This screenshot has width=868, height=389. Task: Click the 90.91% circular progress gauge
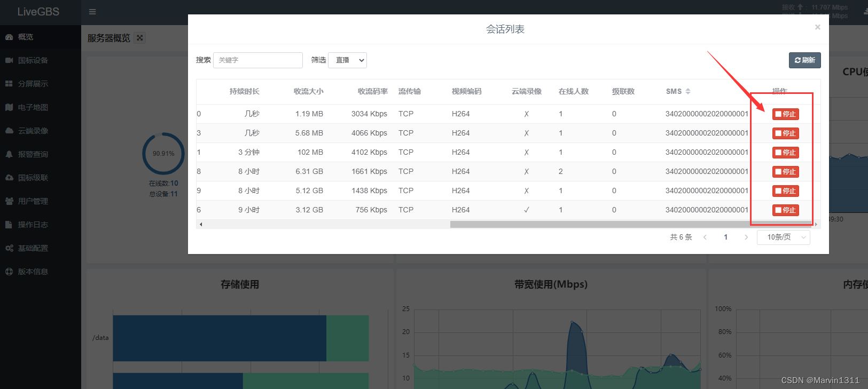click(x=163, y=154)
